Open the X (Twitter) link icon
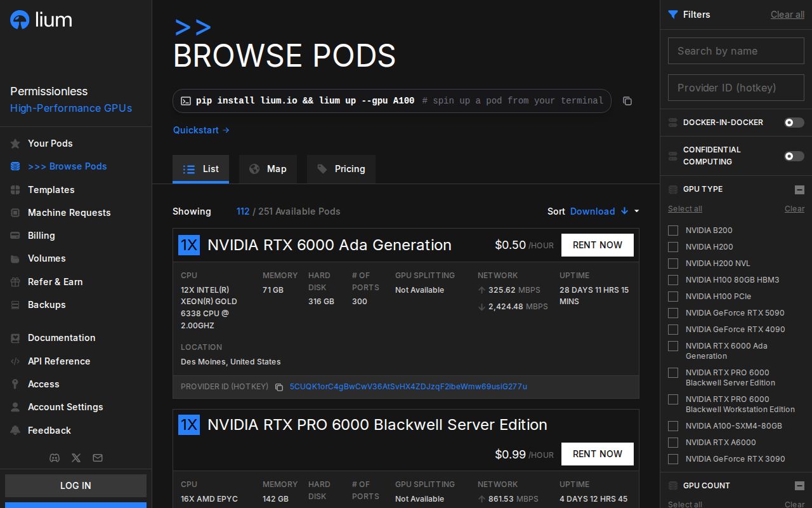 [x=76, y=458]
